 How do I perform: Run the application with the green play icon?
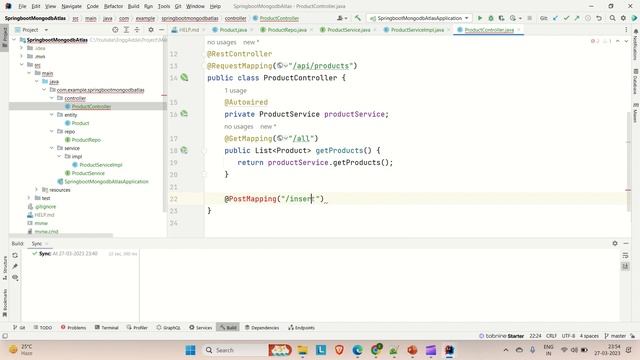click(480, 18)
